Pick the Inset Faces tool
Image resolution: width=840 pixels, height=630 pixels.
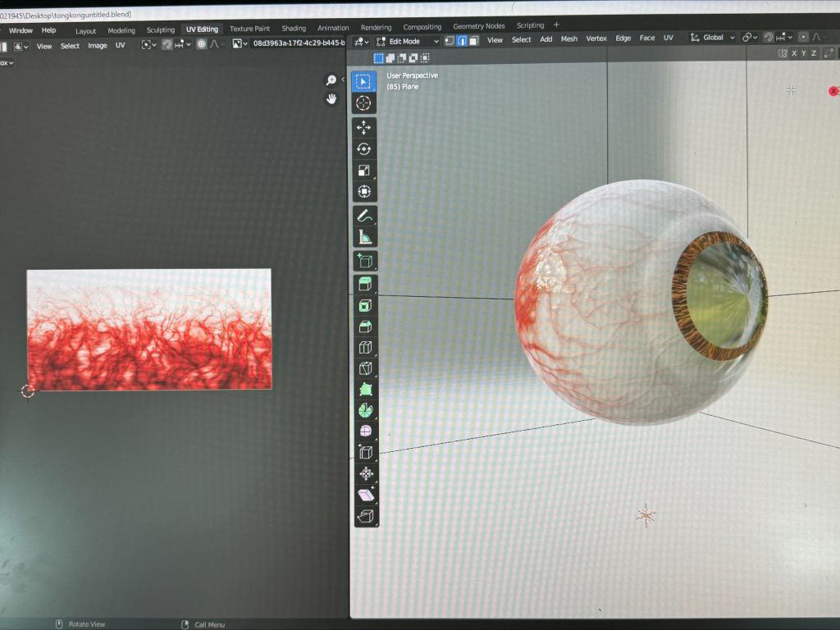[364, 305]
